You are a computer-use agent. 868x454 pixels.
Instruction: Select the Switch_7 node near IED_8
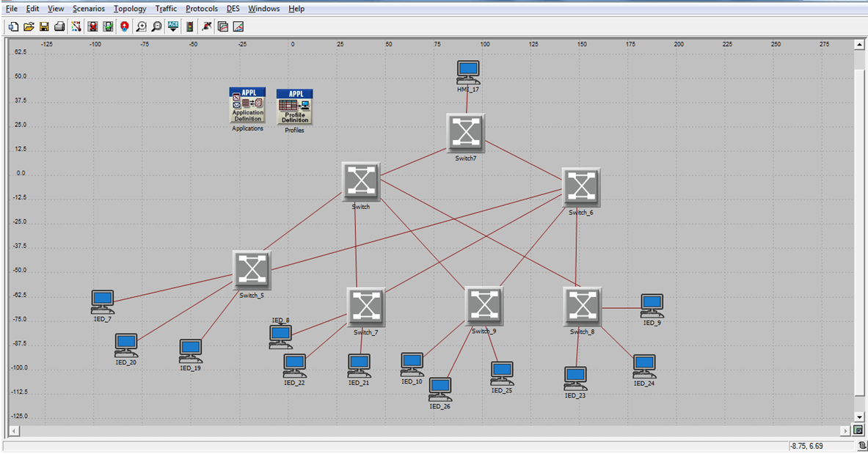pyautogui.click(x=366, y=307)
